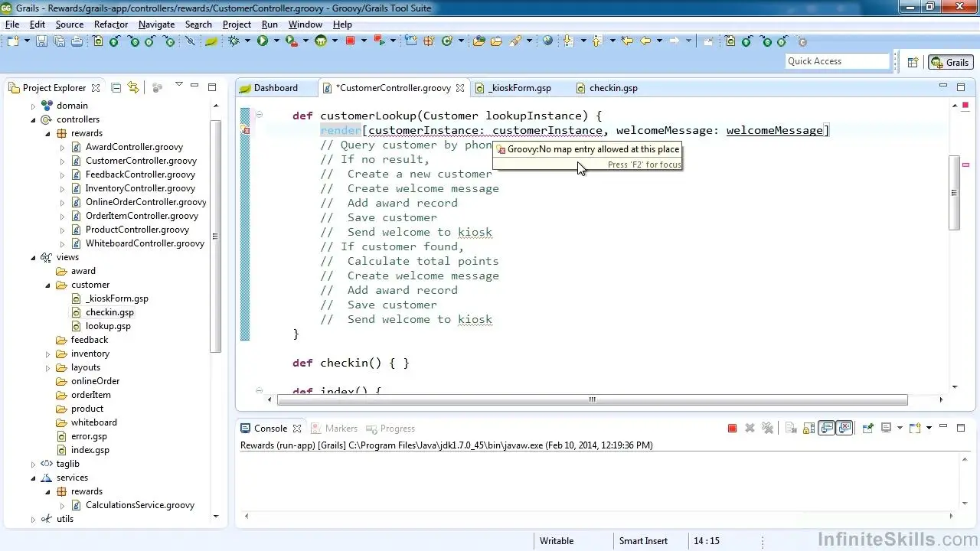This screenshot has width=980, height=551.
Task: Click the New Grails class icon
Action: click(446, 41)
